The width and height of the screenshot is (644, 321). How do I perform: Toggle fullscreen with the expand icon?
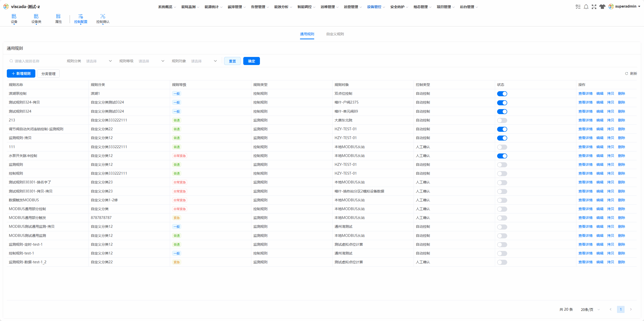click(x=594, y=7)
